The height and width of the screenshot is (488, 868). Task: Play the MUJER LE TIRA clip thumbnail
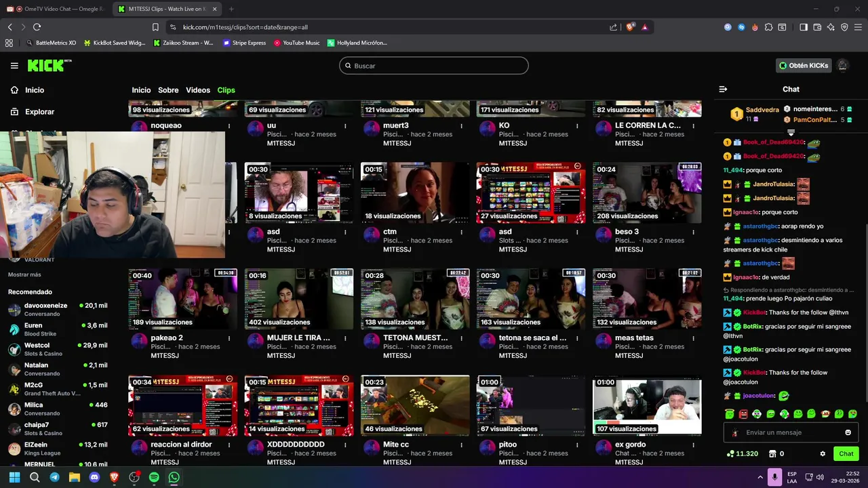(x=299, y=299)
